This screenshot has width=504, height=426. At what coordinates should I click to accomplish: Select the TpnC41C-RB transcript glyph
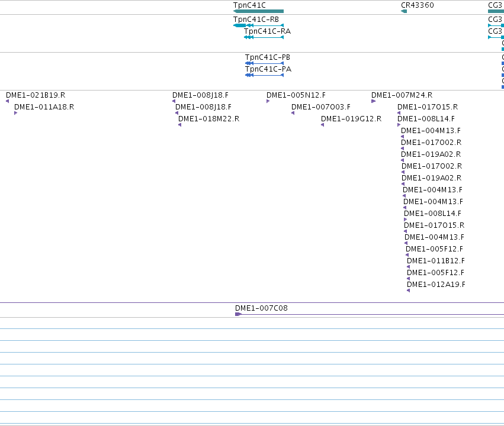pyautogui.click(x=258, y=25)
